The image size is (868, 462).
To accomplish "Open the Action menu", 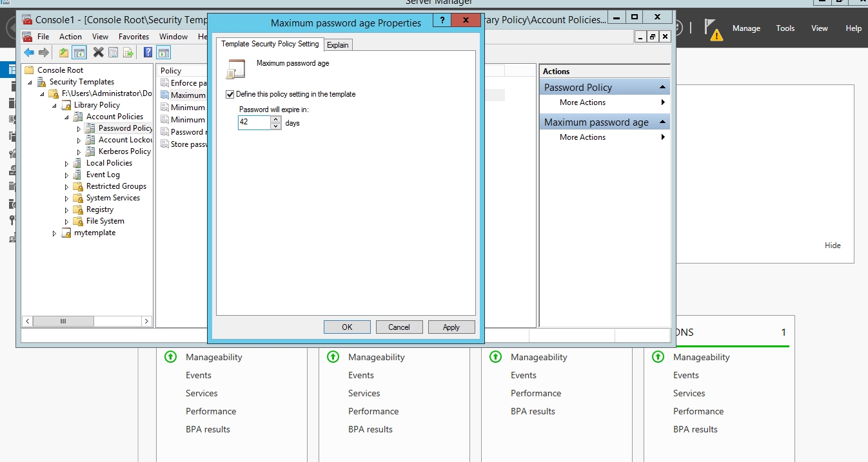I will click(70, 37).
